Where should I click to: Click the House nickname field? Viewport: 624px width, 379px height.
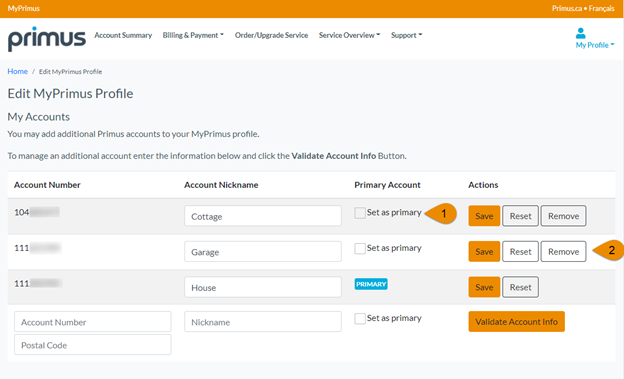pos(263,287)
